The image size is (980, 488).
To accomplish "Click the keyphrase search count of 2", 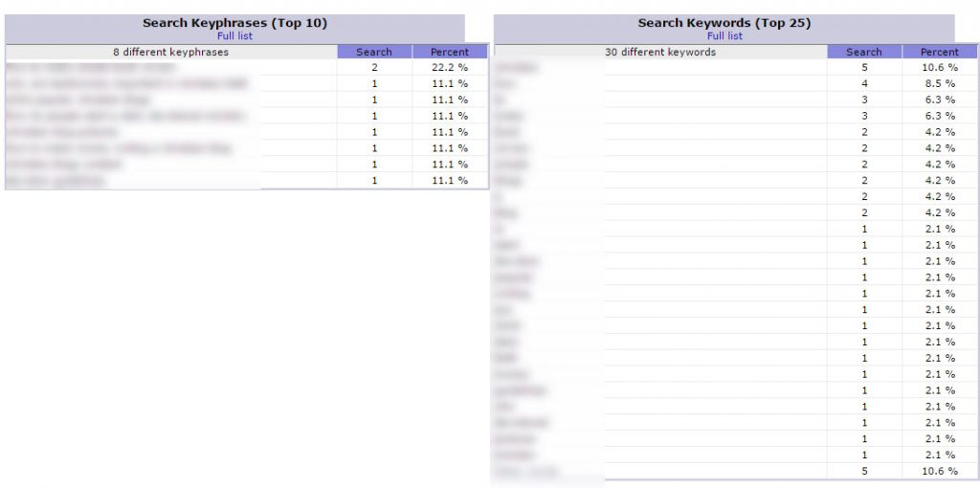I will 374,68.
